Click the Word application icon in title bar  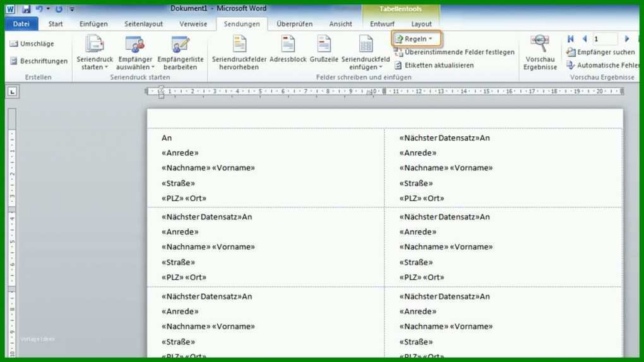tap(10, 9)
